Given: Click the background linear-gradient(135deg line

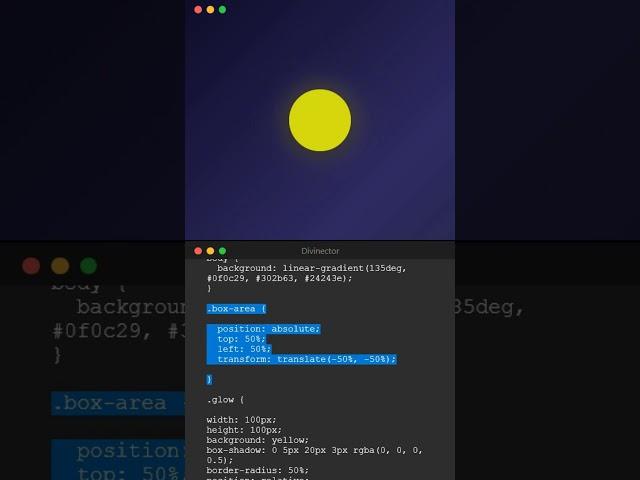Looking at the screenshot, I should pos(311,268).
